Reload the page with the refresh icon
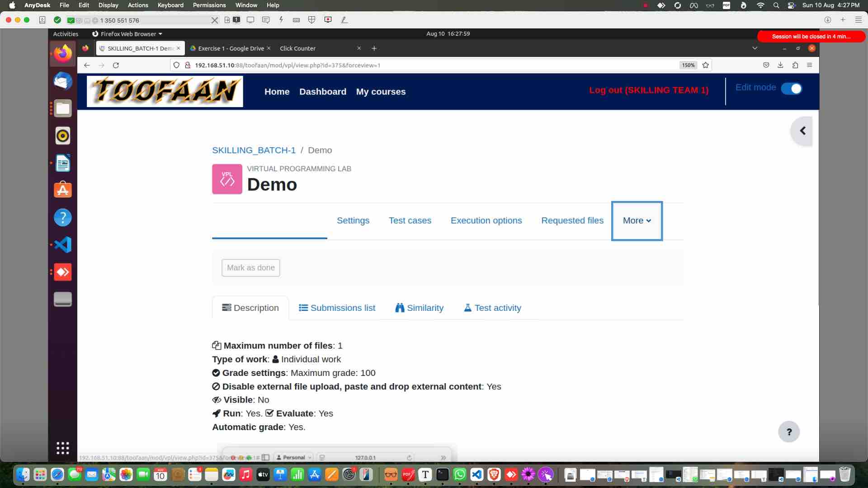This screenshot has height=488, width=868. (x=116, y=65)
